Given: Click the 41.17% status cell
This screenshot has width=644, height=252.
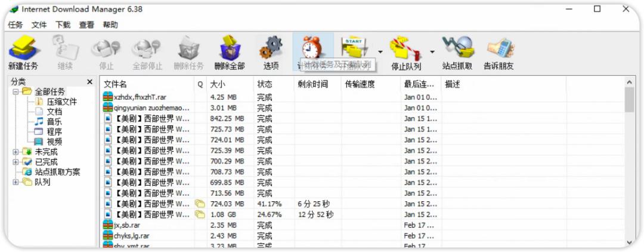Looking at the screenshot, I should [x=270, y=204].
